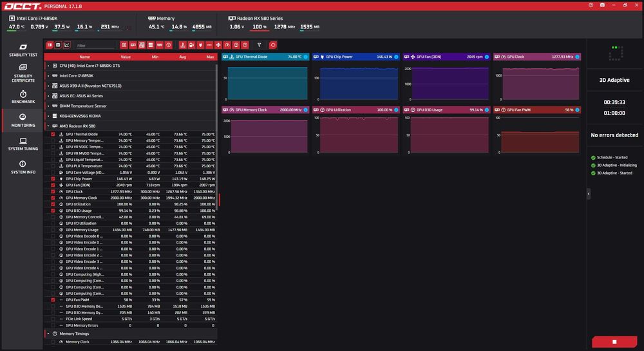Toggle memory module sensors filter icon

(x=159, y=45)
